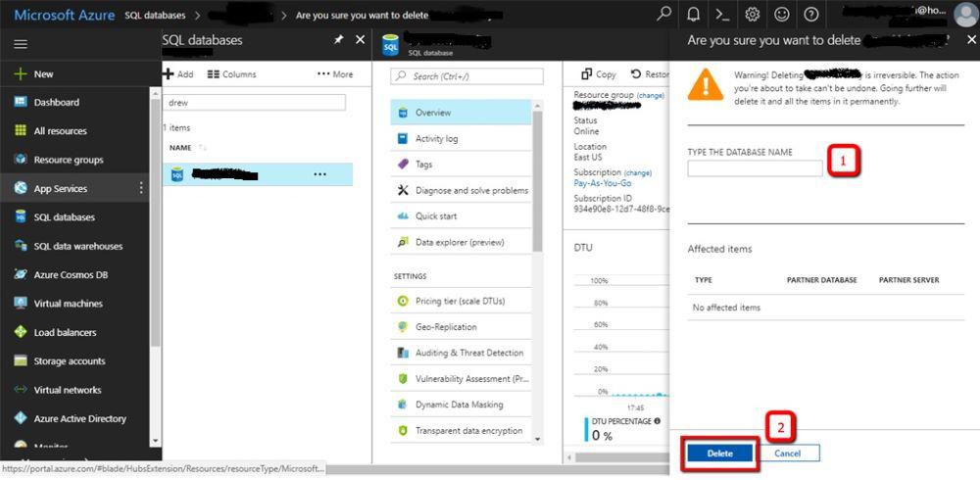Open Auditing & Threat Detection
Screen dimensions: 980x480
click(x=461, y=353)
